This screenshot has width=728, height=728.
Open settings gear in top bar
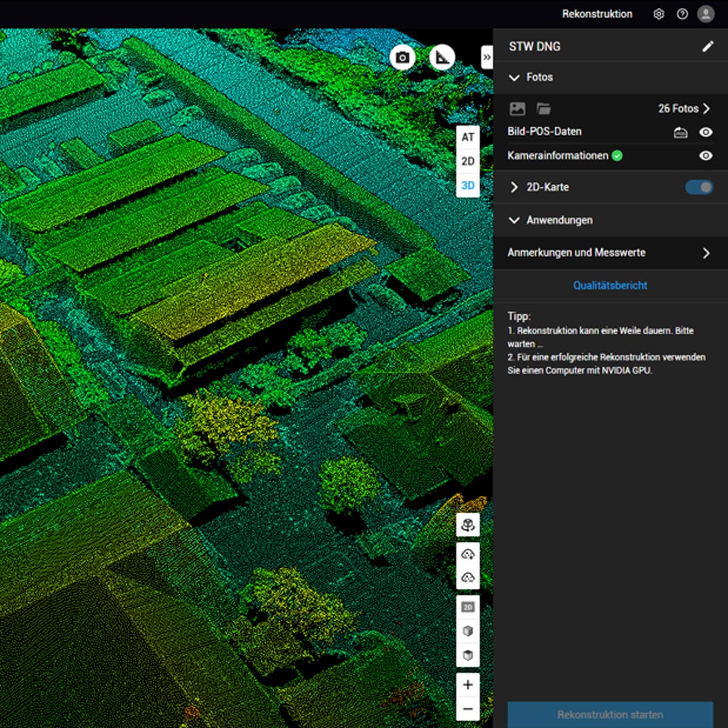click(659, 14)
